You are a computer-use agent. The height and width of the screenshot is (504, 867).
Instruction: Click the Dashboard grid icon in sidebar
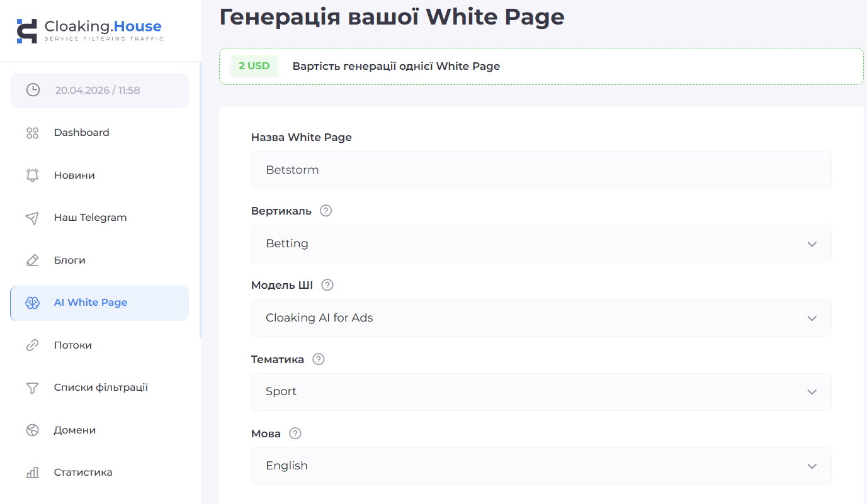pos(32,133)
